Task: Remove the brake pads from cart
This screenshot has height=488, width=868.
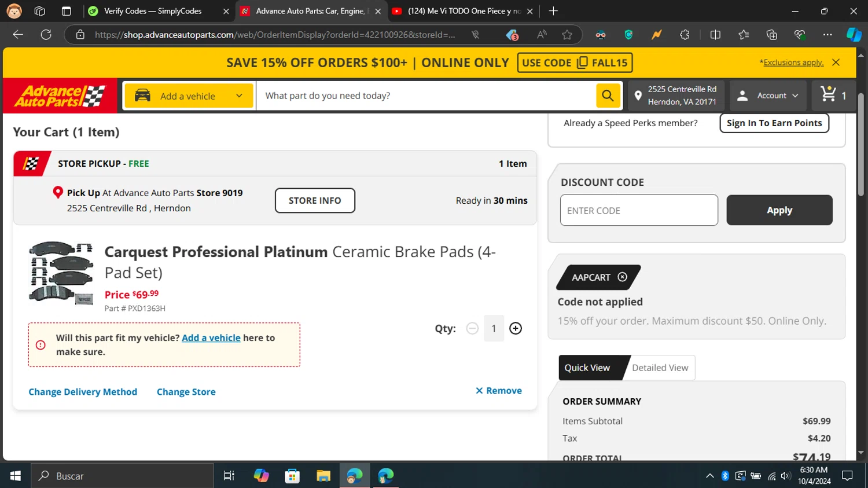Action: pyautogui.click(x=498, y=391)
